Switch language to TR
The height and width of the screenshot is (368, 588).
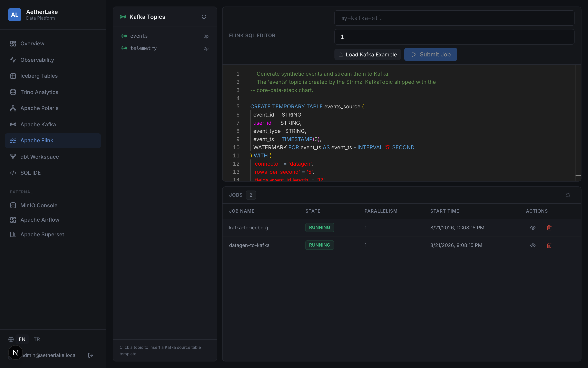pyautogui.click(x=37, y=339)
